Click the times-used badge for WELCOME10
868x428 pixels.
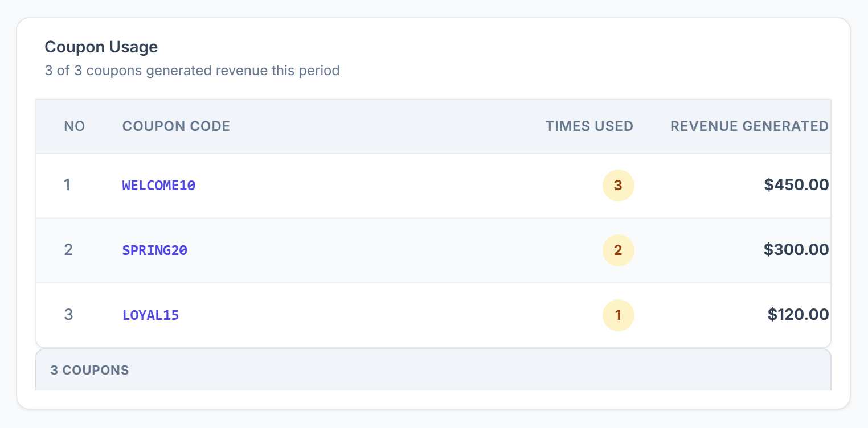click(618, 186)
